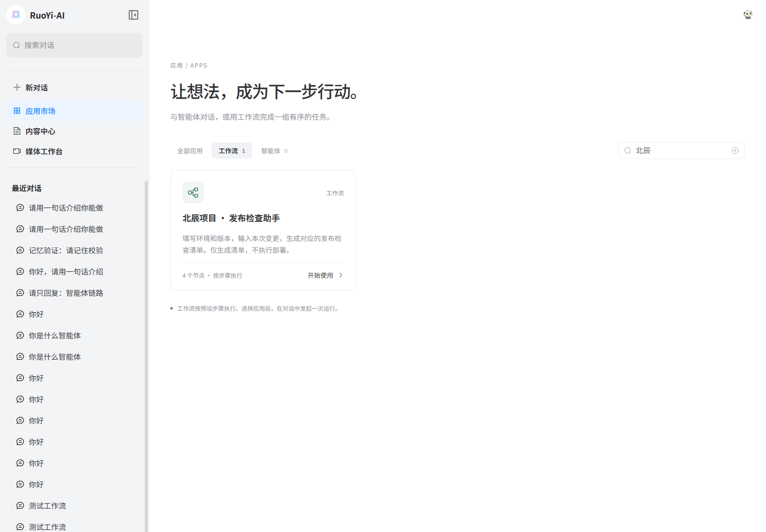Click the chevron arrow next to 开始使用
This screenshot has height=532, width=766.
click(340, 275)
